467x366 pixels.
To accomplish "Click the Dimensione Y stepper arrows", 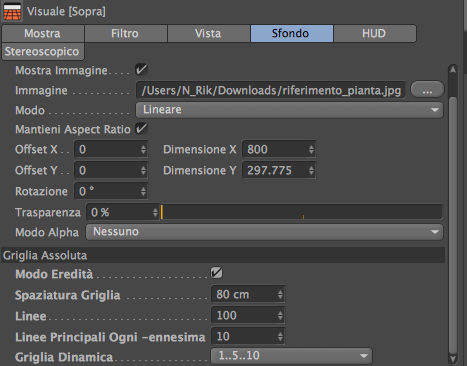I will (x=311, y=170).
